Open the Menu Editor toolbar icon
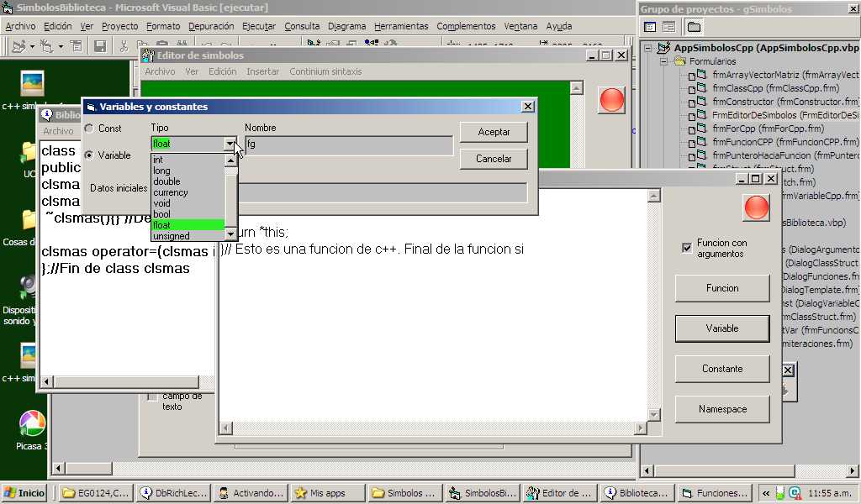 click(76, 46)
